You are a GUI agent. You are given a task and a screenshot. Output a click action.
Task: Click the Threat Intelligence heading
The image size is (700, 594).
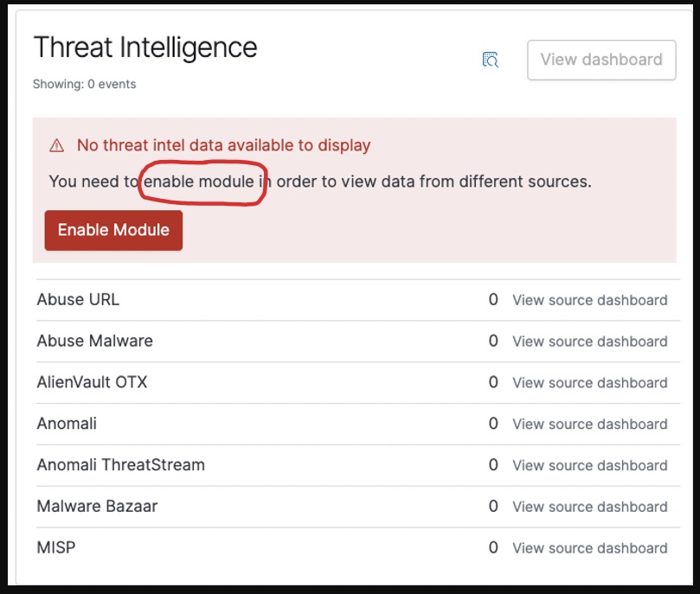point(144,48)
